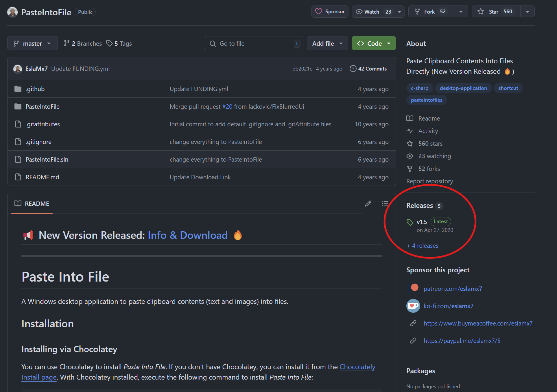Open the Chocolately Install page link

pyautogui.click(x=357, y=367)
